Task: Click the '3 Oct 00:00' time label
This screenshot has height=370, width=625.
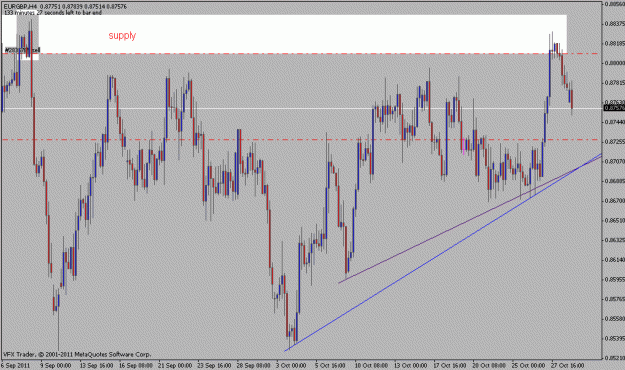Action: (x=291, y=365)
